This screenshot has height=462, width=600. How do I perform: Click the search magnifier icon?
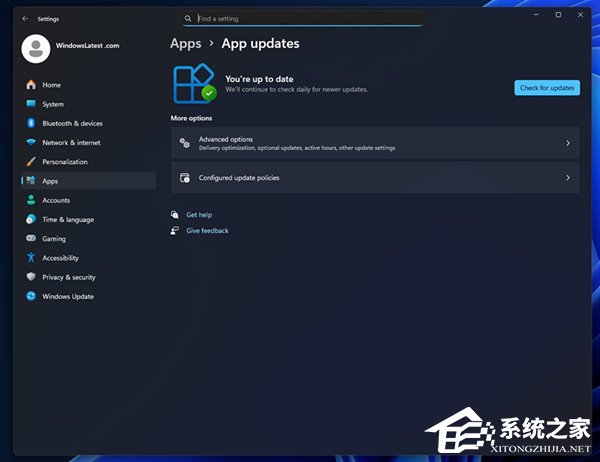188,18
